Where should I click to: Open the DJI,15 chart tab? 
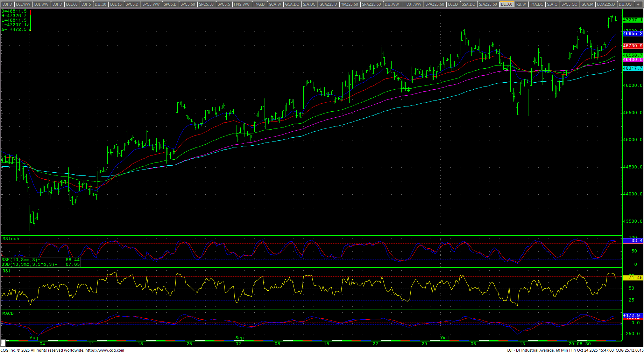pos(116,4)
